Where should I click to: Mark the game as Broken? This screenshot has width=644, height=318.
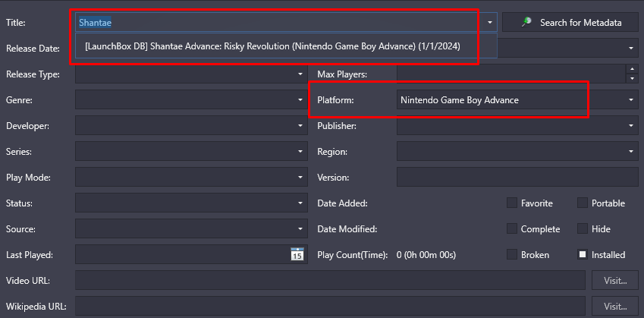[512, 255]
